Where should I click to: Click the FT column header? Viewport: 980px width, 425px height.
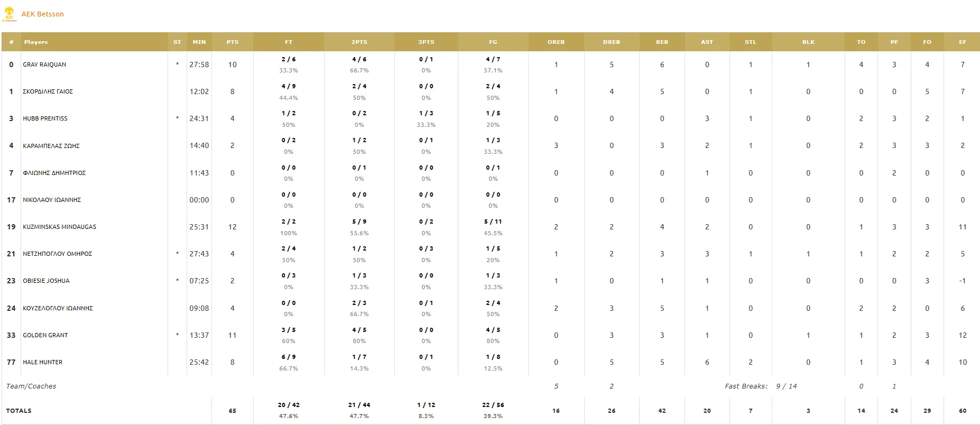[289, 42]
